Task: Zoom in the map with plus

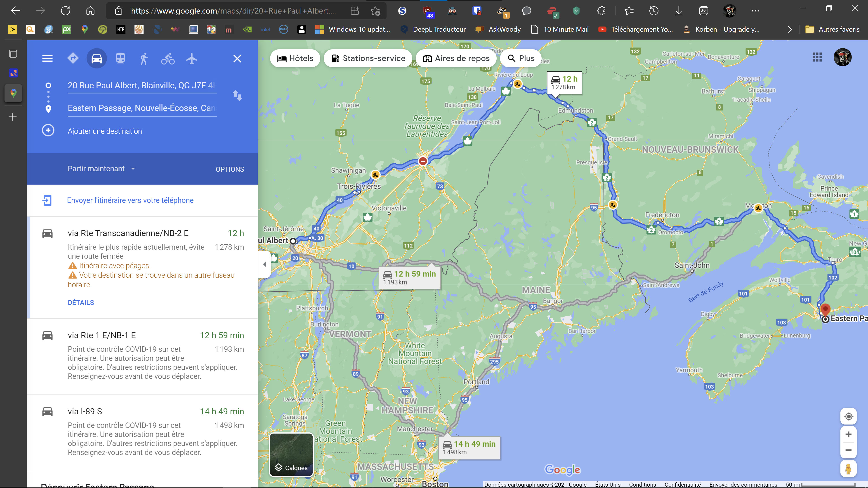Action: click(x=849, y=434)
